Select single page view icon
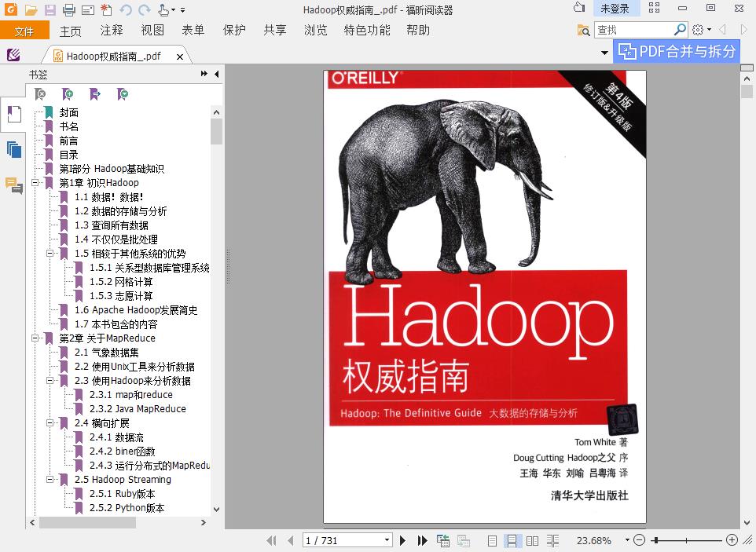The width and height of the screenshot is (756, 552). click(x=492, y=541)
